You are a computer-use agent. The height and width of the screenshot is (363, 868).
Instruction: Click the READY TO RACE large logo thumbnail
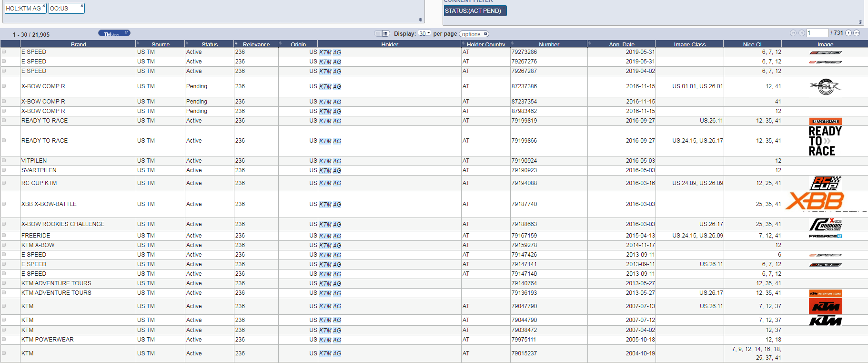click(x=825, y=141)
